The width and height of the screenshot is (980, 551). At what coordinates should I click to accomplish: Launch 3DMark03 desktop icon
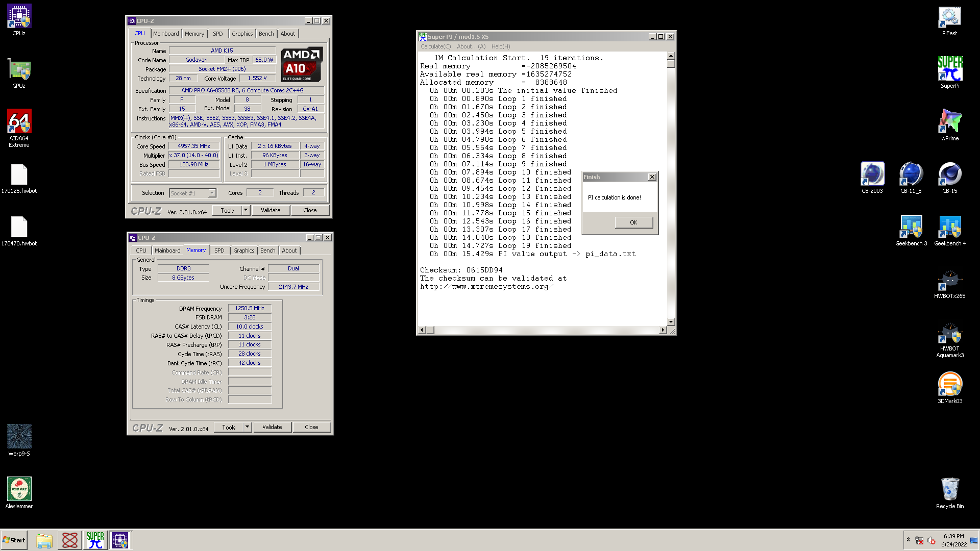click(x=950, y=388)
